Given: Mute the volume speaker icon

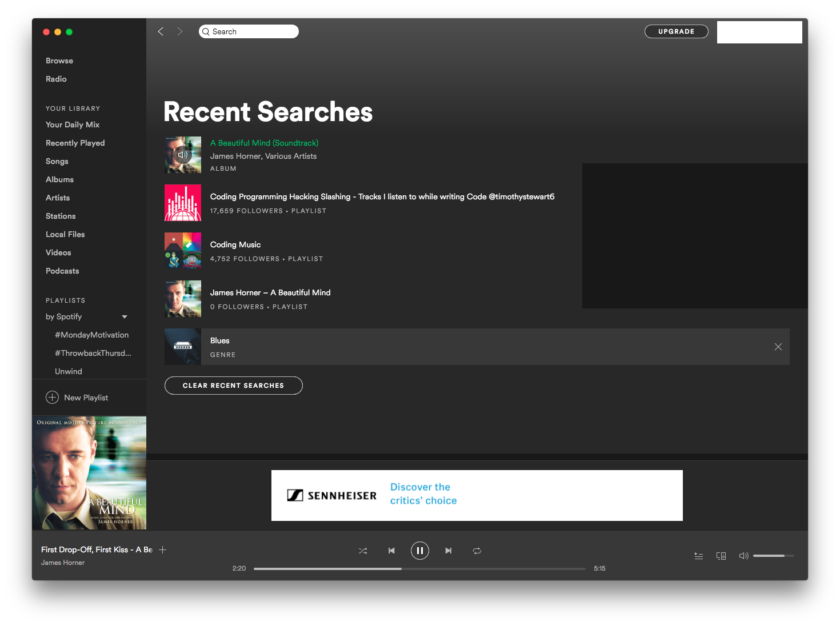Looking at the screenshot, I should 743,556.
